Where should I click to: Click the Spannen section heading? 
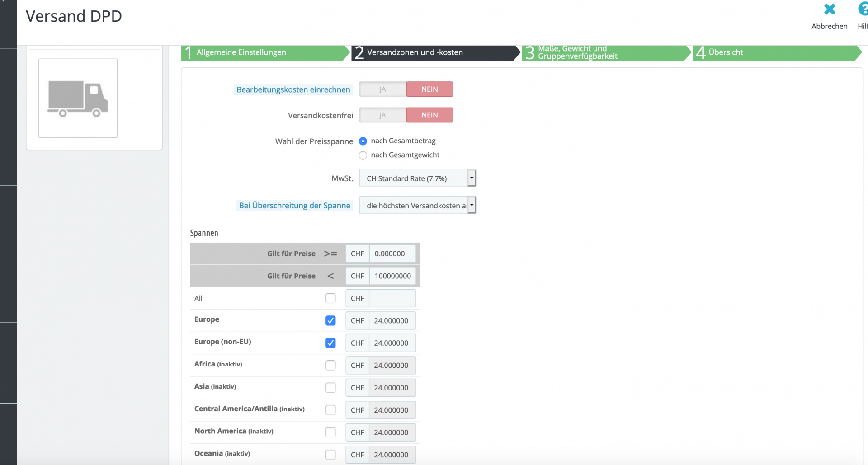coord(204,233)
